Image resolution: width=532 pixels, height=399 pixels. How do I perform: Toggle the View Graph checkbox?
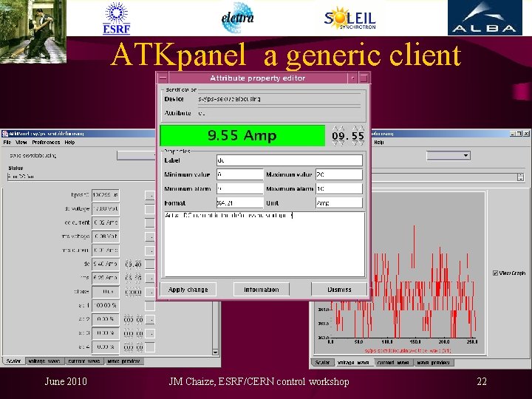[x=495, y=273]
